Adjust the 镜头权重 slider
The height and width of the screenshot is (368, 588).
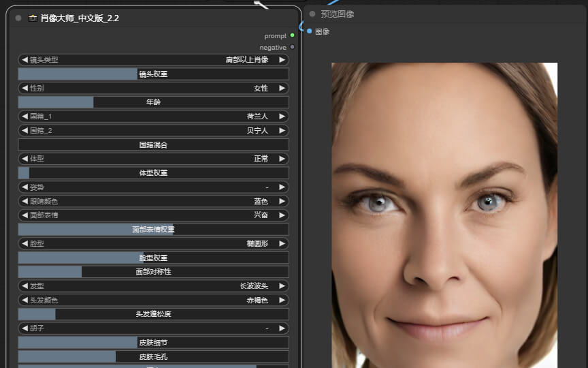(x=153, y=74)
